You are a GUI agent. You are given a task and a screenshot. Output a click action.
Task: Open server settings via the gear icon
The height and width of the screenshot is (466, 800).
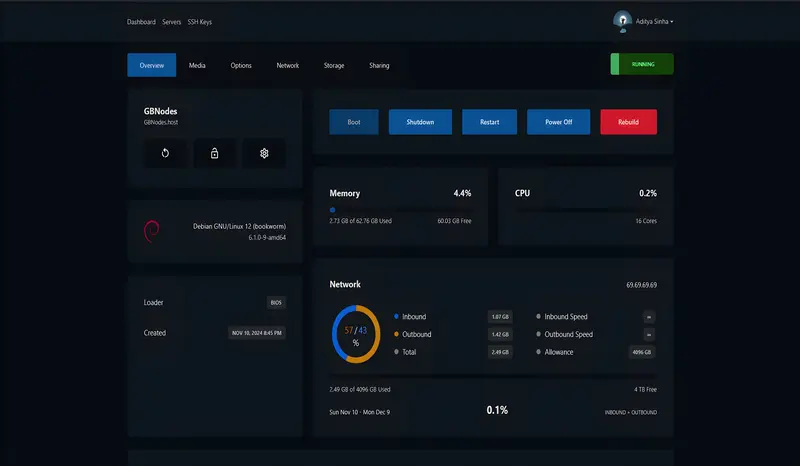264,153
